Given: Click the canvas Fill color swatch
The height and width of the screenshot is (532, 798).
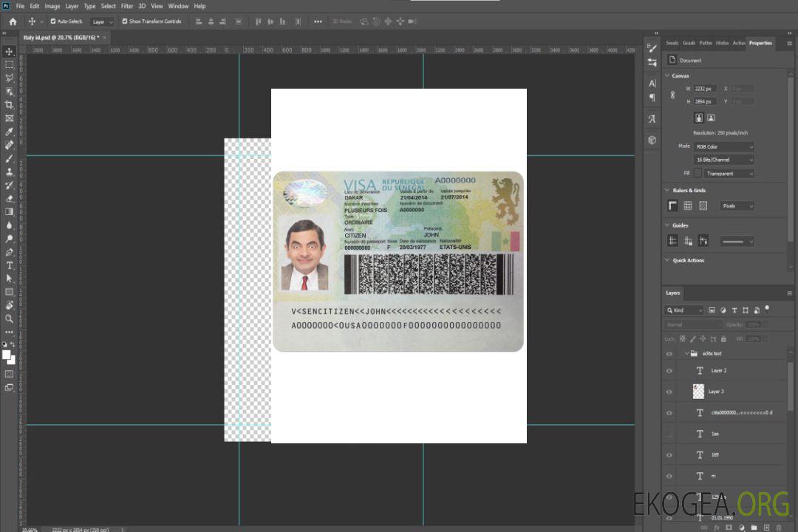Looking at the screenshot, I should (x=698, y=174).
